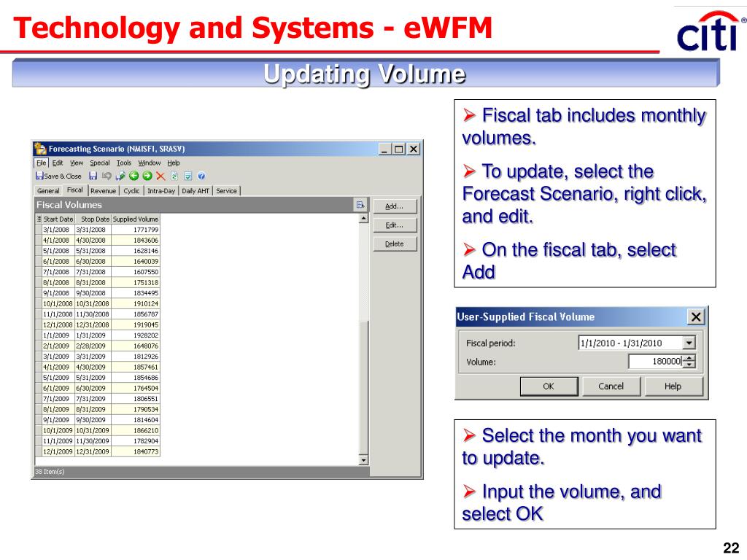Click the grayed Undo arrow icon
This screenshot has height=560, width=747.
point(107,176)
